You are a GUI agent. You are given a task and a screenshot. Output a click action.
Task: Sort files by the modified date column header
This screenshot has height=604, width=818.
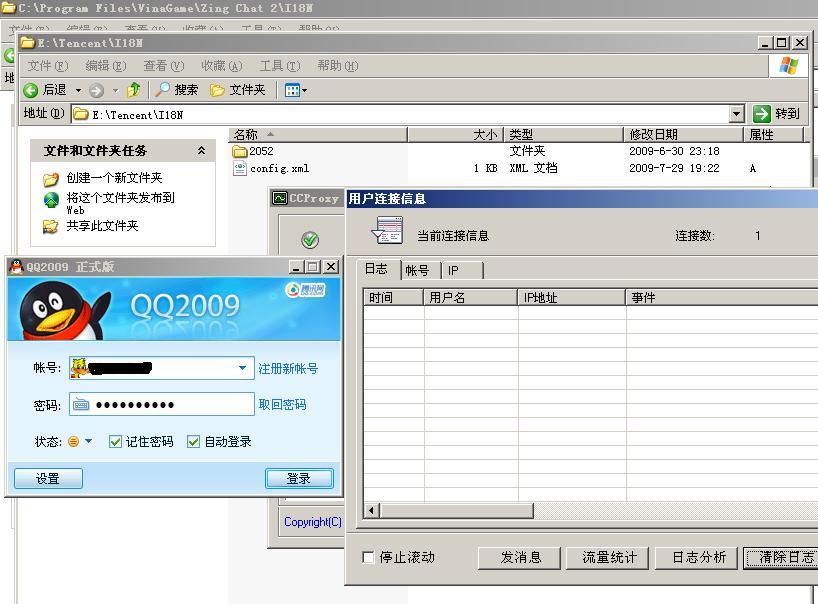coord(683,135)
